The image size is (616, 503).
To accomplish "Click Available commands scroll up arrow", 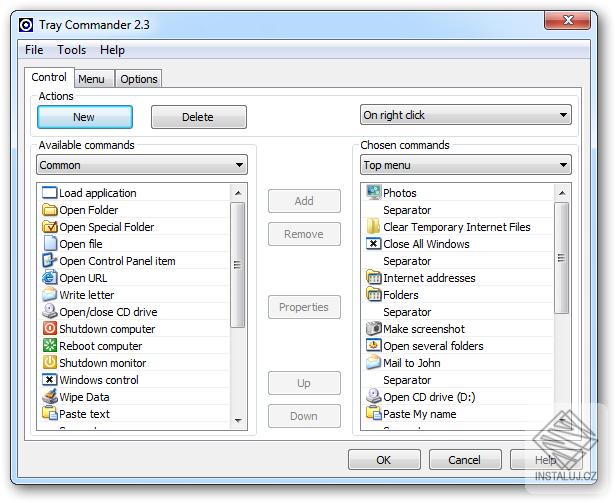I will tap(238, 193).
